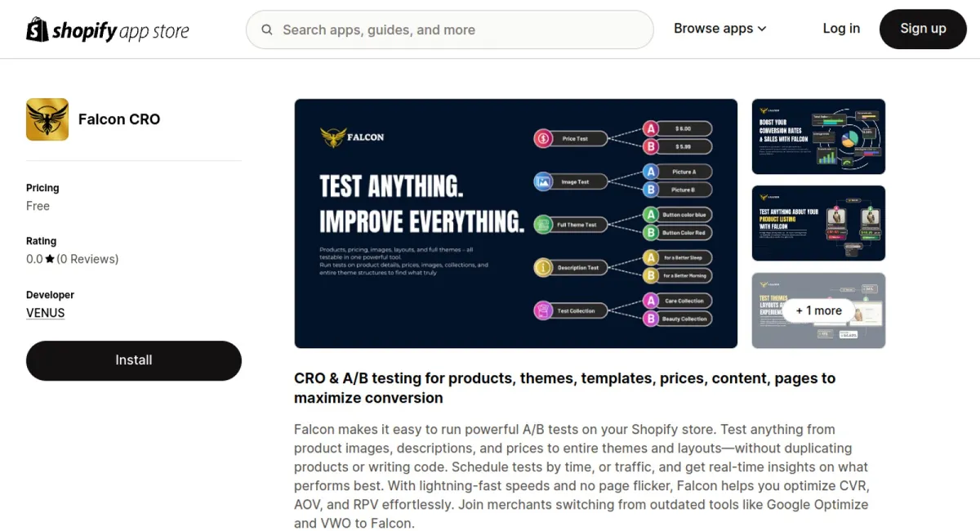Select the search magnifier icon
This screenshot has width=980, height=531.
[267, 30]
